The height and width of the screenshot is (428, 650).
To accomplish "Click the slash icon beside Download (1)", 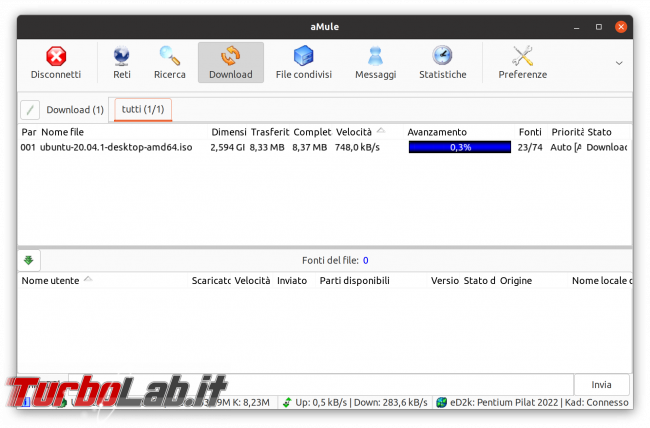I will 30,110.
